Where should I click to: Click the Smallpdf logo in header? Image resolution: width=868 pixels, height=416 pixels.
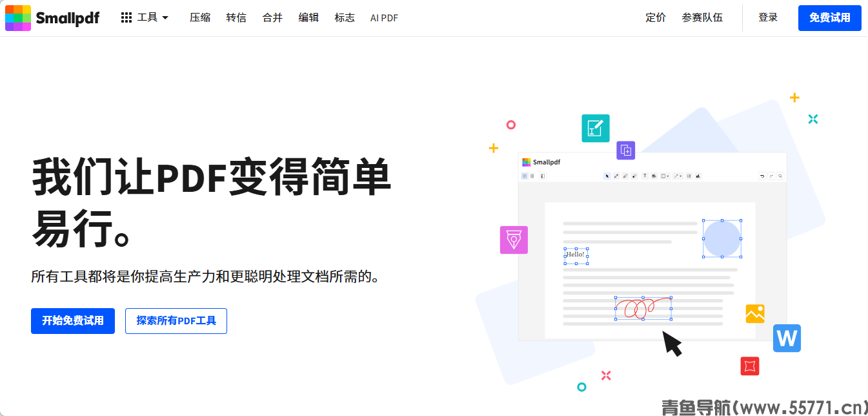(x=52, y=18)
